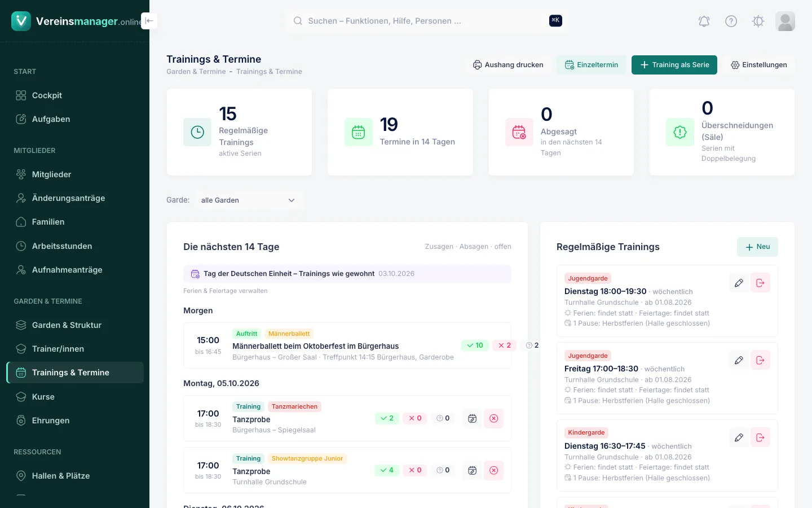Click the 2 Absagen badge for Männerballett

(x=504, y=345)
